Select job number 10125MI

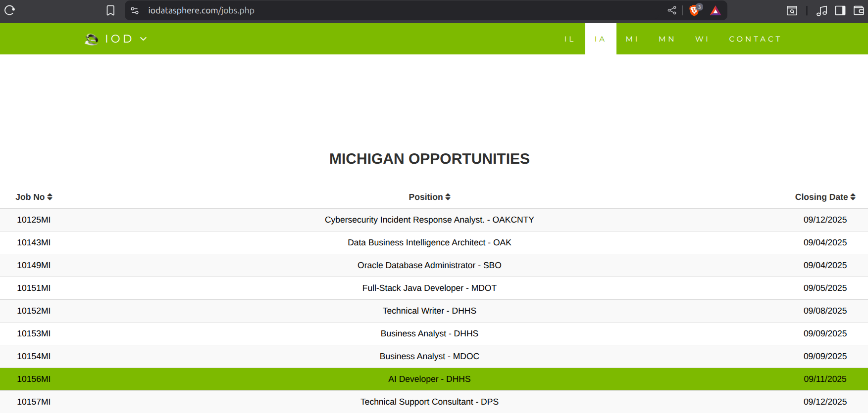34,220
